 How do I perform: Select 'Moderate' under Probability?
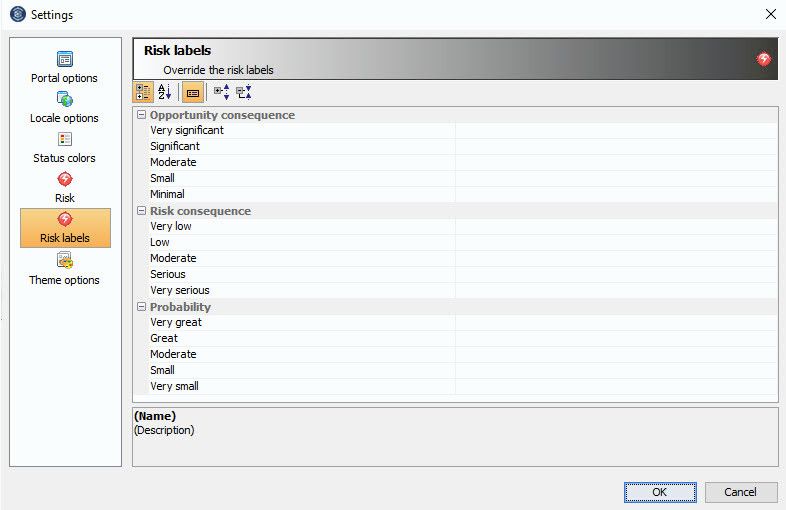pos(173,354)
